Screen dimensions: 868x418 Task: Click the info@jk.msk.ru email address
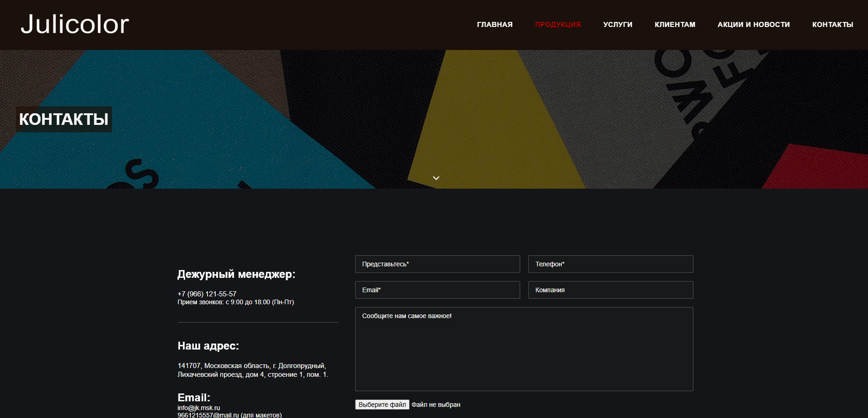199,408
